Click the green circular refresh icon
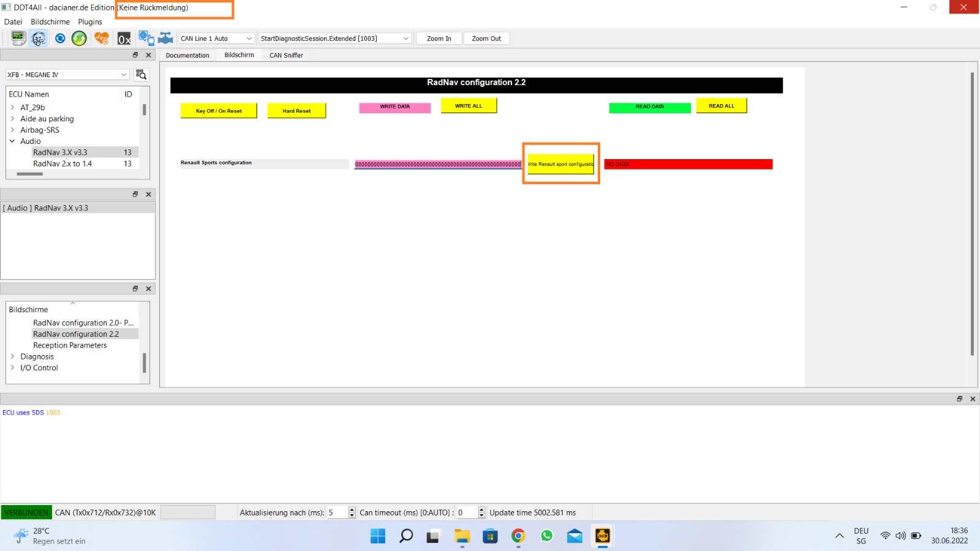Image resolution: width=980 pixels, height=551 pixels. 79,39
